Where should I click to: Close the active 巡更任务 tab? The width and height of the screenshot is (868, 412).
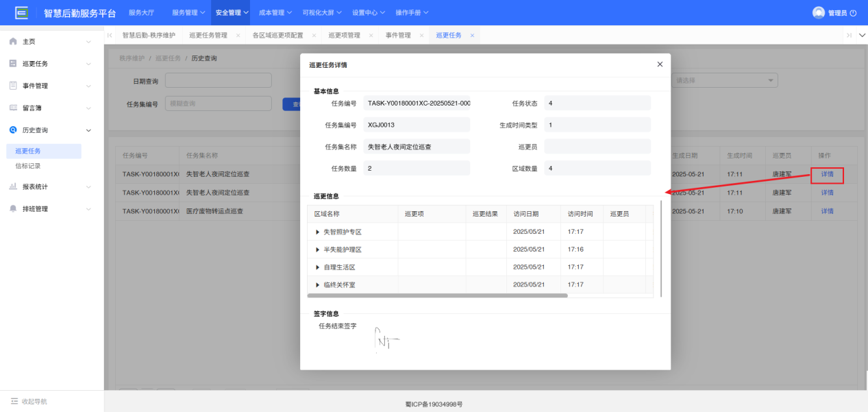pos(472,35)
